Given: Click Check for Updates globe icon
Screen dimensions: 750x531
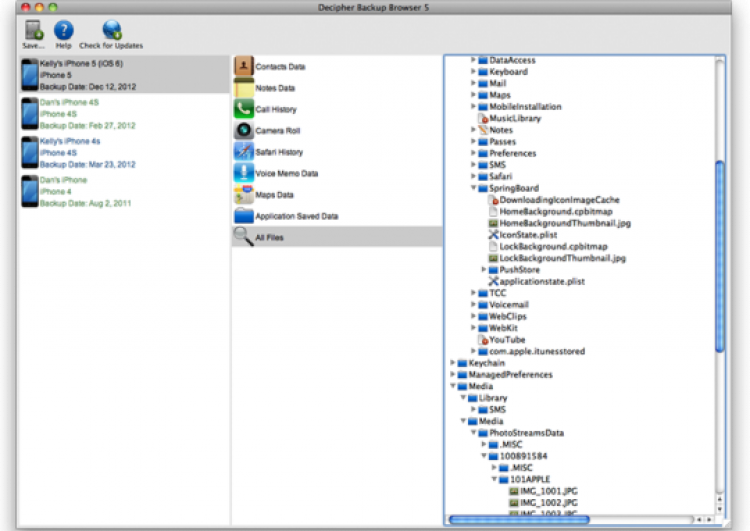Looking at the screenshot, I should 112,30.
